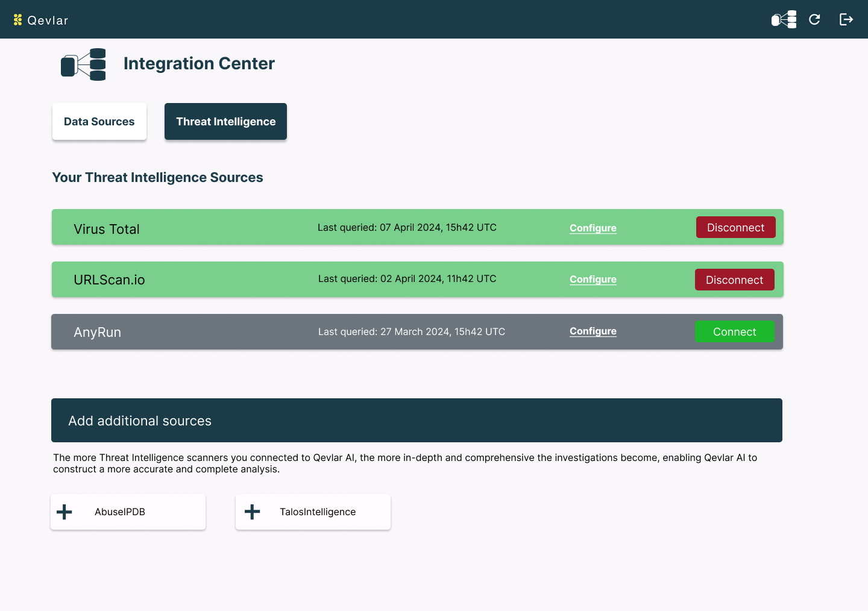Expand the Add additional sources section
This screenshot has width=868, height=611.
[x=417, y=420]
